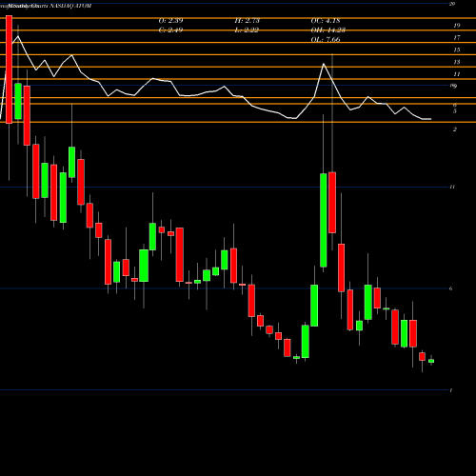This screenshot has height=476, width=476.
Task: Click the axis label 2
Action: [x=455, y=129]
